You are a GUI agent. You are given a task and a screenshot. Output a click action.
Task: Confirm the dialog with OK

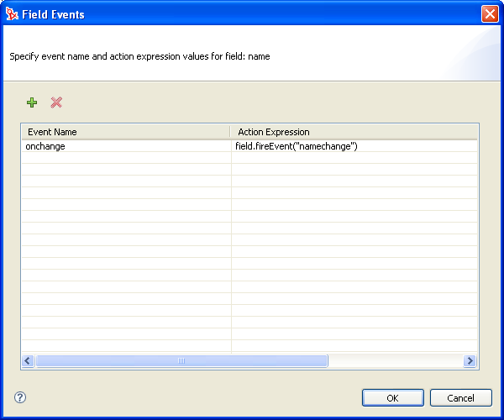point(392,397)
